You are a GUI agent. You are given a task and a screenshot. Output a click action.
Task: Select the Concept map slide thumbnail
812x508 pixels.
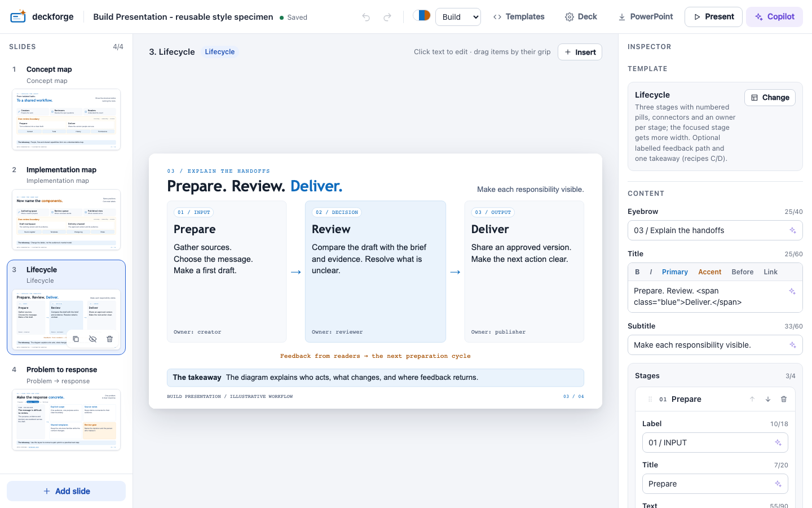pos(66,119)
